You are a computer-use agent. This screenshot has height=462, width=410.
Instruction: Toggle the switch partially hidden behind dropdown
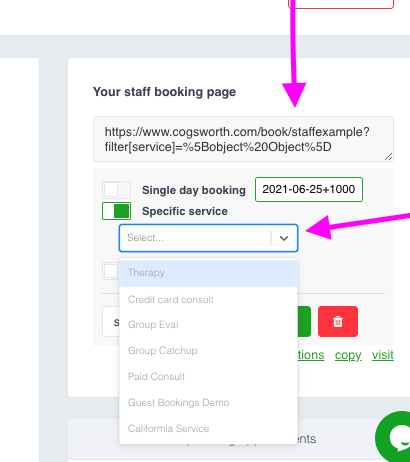(111, 271)
